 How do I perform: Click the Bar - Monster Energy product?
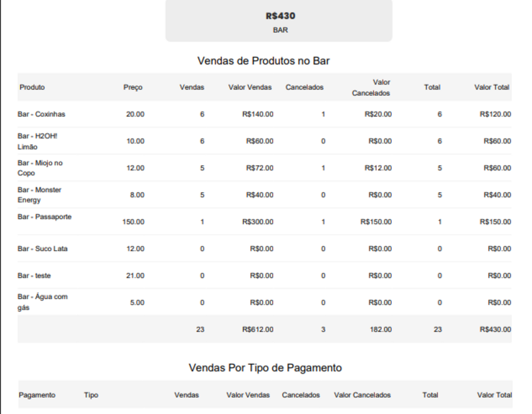40,195
